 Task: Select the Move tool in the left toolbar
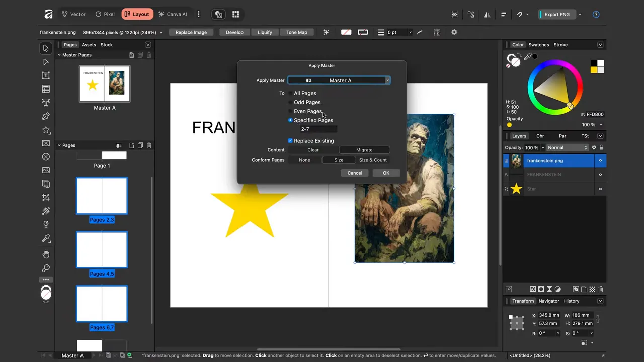tap(46, 48)
